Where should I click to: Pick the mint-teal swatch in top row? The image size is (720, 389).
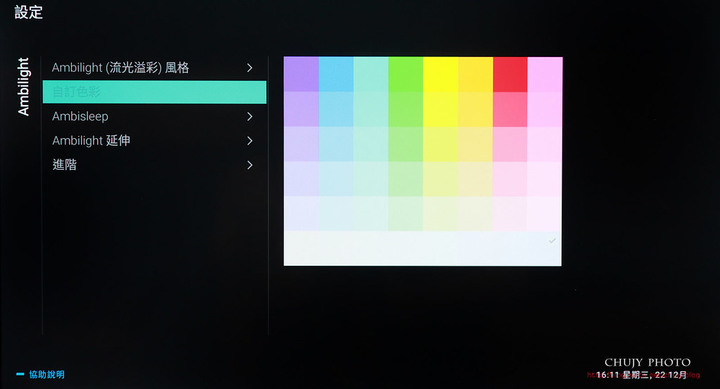371,74
